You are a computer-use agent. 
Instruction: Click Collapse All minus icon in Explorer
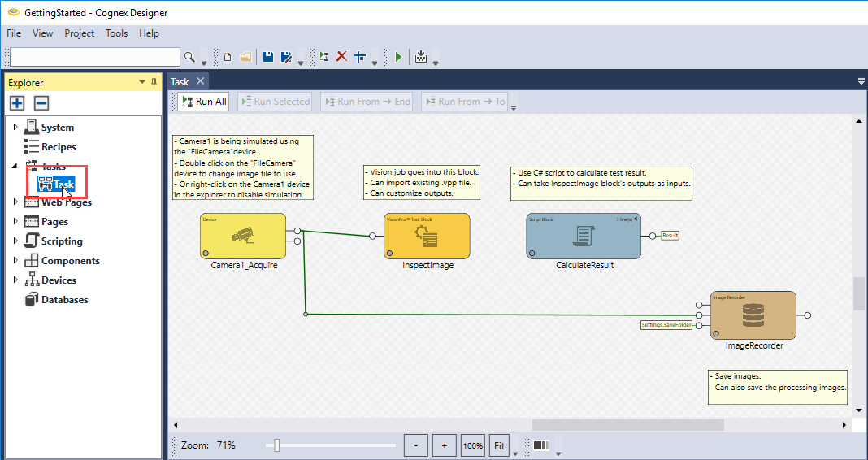coord(41,103)
